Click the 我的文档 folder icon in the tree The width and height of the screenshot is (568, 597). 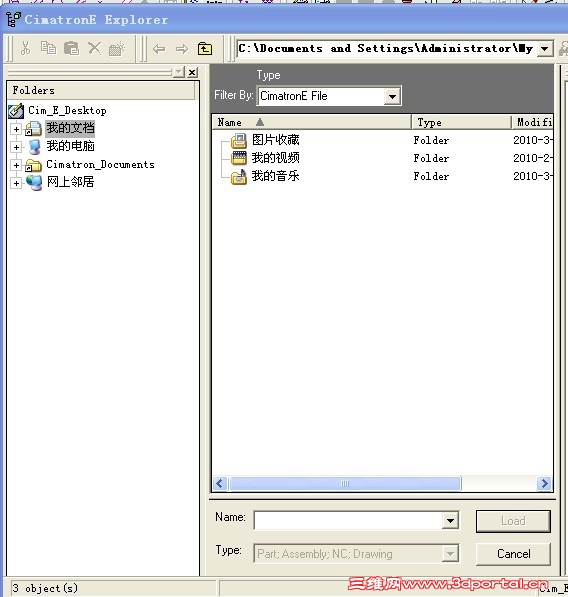click(x=34, y=129)
